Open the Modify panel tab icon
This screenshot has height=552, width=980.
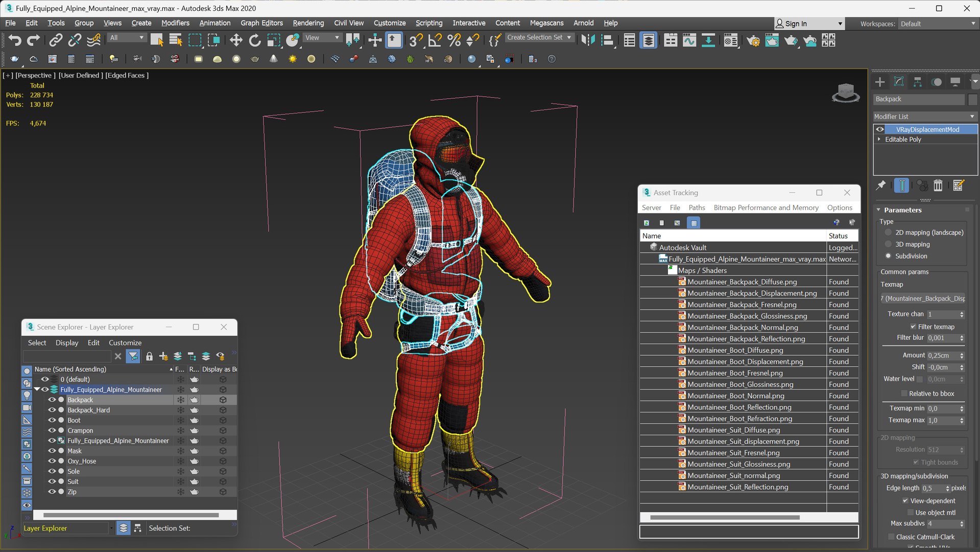tap(899, 82)
